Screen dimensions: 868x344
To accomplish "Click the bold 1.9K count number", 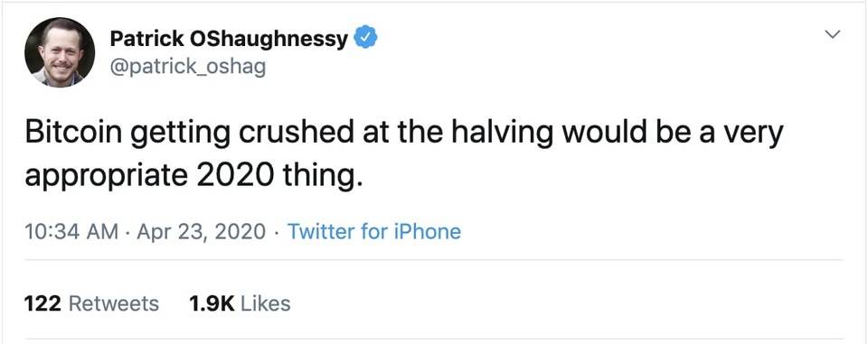I will point(212,303).
